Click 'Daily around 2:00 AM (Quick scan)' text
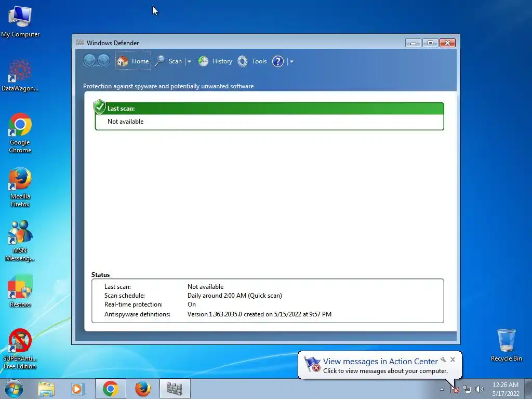The image size is (532, 399). tap(235, 296)
